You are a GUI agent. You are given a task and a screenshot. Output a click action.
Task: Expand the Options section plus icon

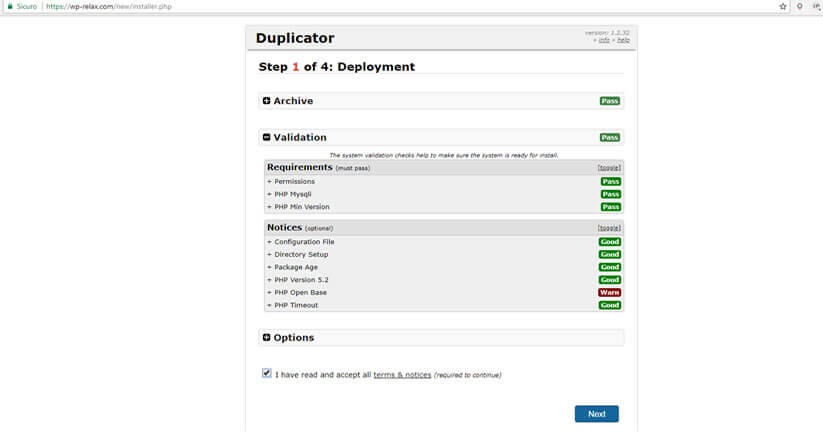coord(267,338)
